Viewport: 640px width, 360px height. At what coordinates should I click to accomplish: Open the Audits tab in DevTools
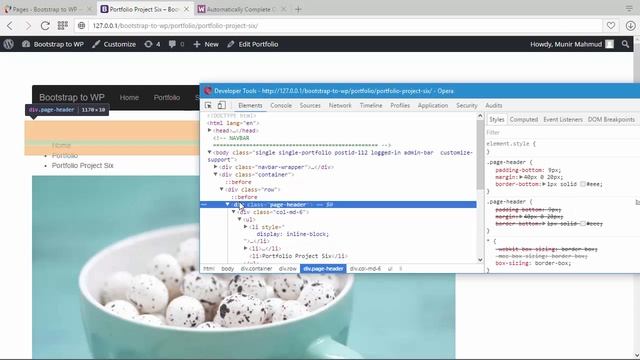(x=493, y=105)
